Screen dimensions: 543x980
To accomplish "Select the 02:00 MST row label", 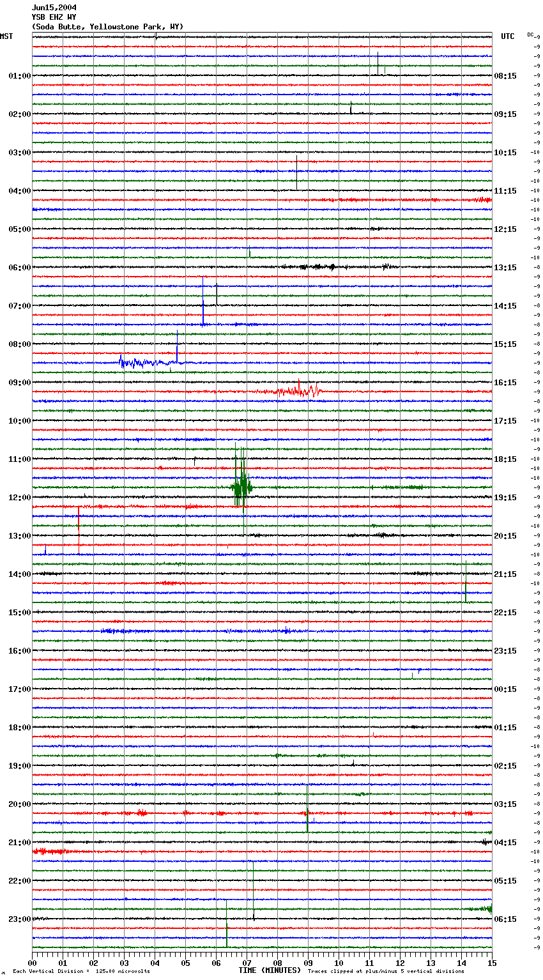I will [20, 114].
